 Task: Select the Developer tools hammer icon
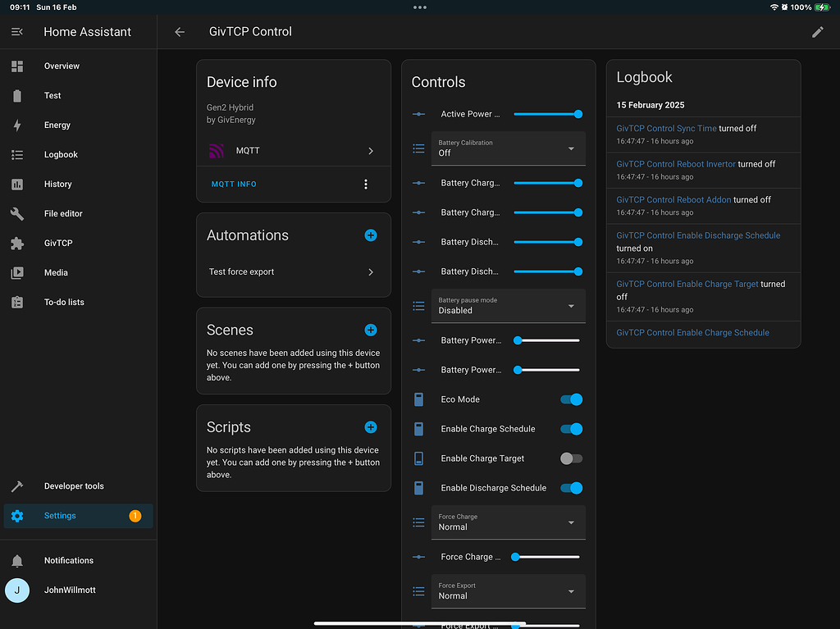[17, 486]
